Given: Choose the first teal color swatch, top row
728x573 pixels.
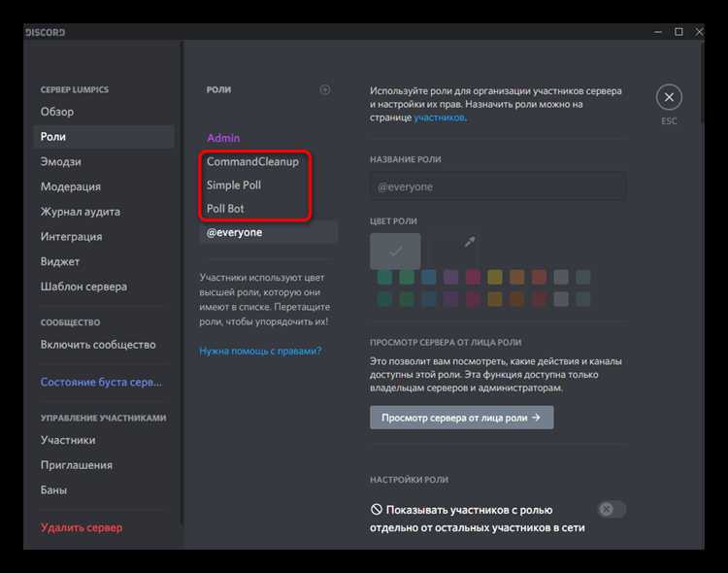Looking at the screenshot, I should point(384,277).
